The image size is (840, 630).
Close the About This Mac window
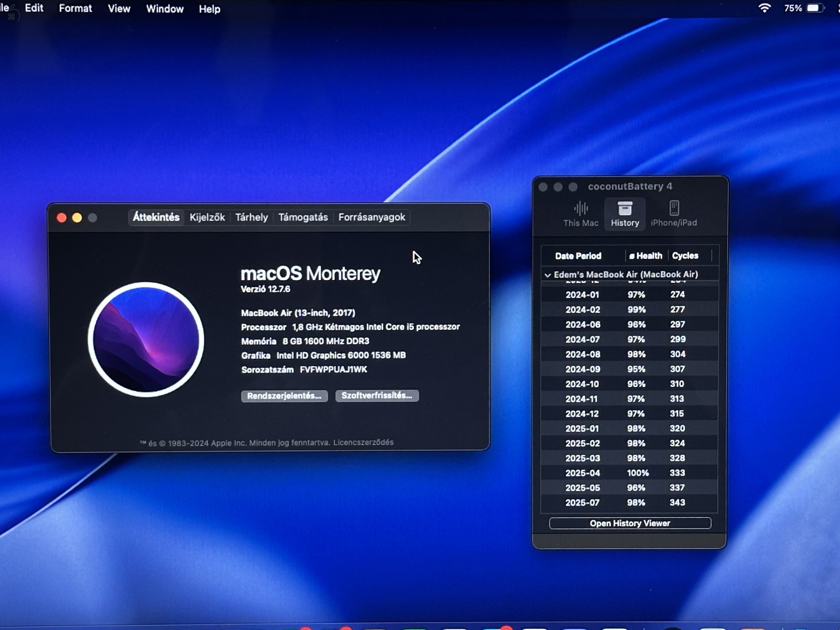[62, 218]
